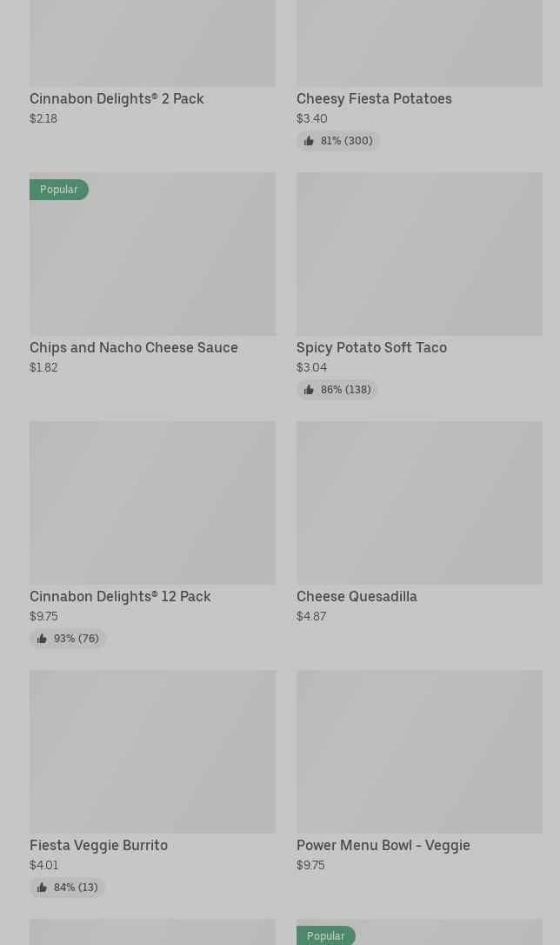Image resolution: width=560 pixels, height=945 pixels.
Task: Open Cinnabon Delights 2 Pack item title
Action: click(117, 98)
